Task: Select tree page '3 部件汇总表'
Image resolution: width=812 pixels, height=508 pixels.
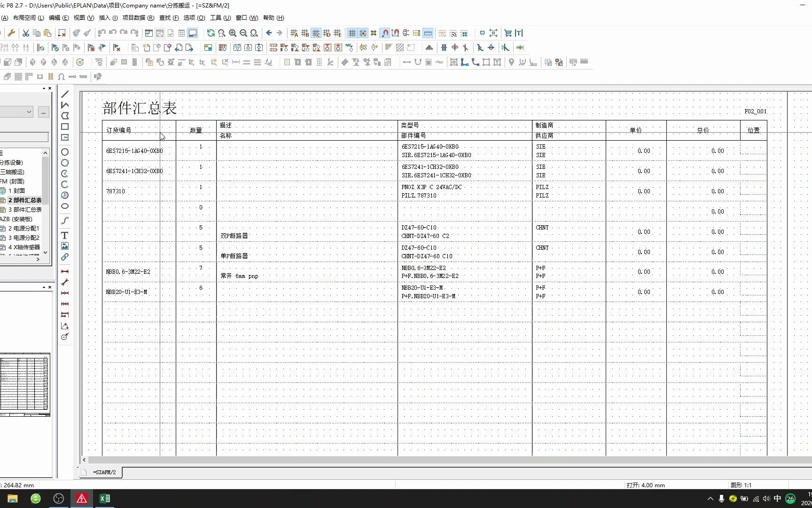Action: point(25,210)
